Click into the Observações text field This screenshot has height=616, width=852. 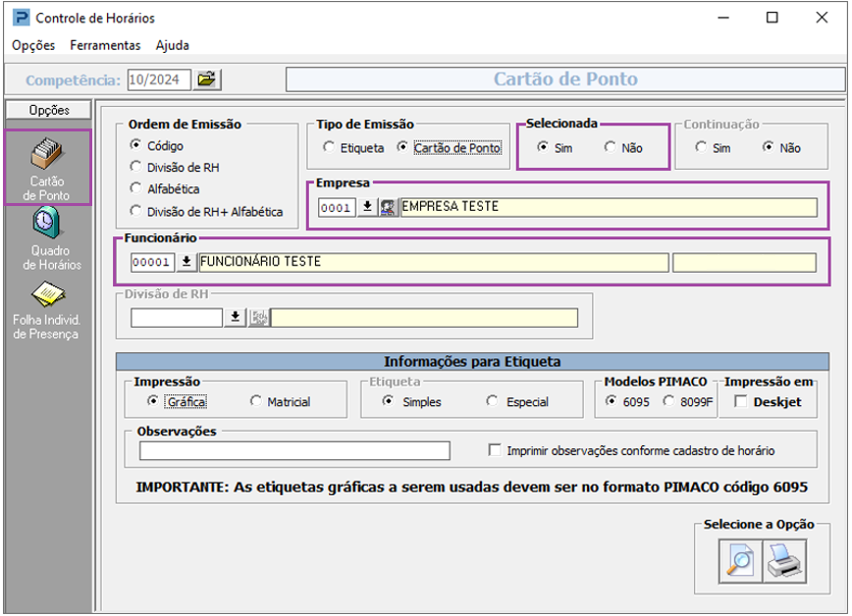pos(294,451)
